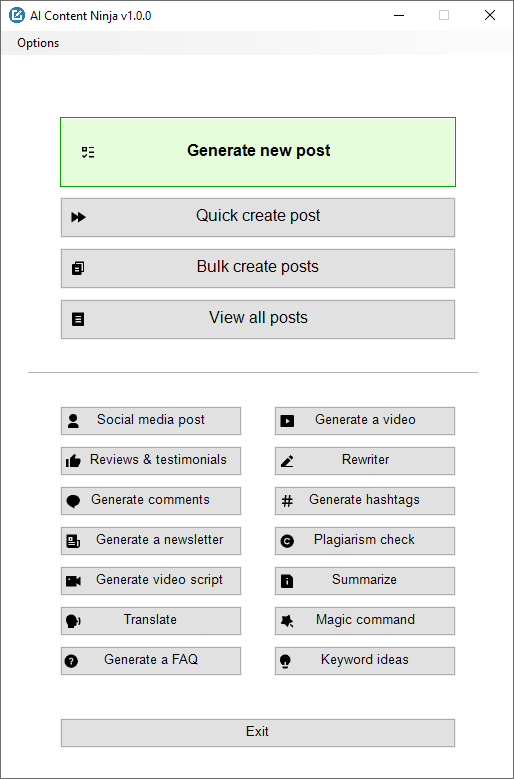The image size is (514, 779).
Task: Click the fast-forward icon on Quick create post
Action: (78, 217)
